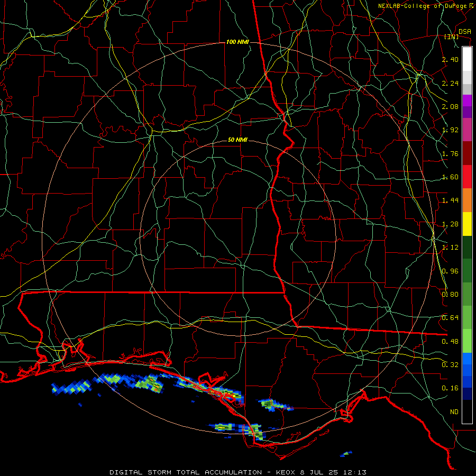This screenshot has width=476, height=476.
Task: Pick the dark purple legend color segment
Action: (x=467, y=112)
